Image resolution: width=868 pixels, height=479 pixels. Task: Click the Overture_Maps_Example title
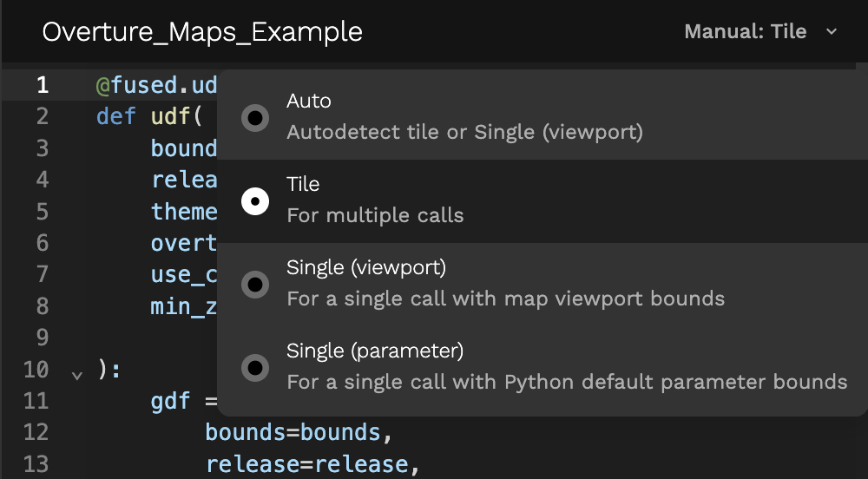(x=202, y=32)
